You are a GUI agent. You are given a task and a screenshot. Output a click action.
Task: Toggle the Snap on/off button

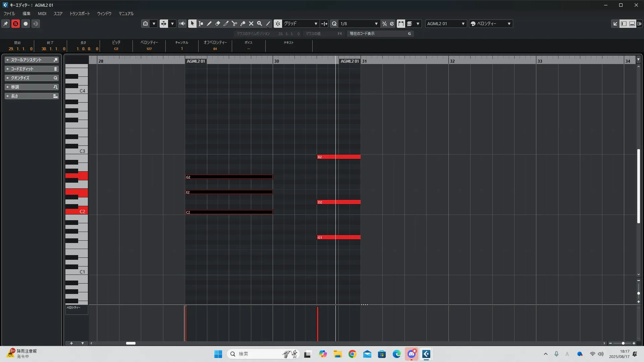[x=278, y=24]
